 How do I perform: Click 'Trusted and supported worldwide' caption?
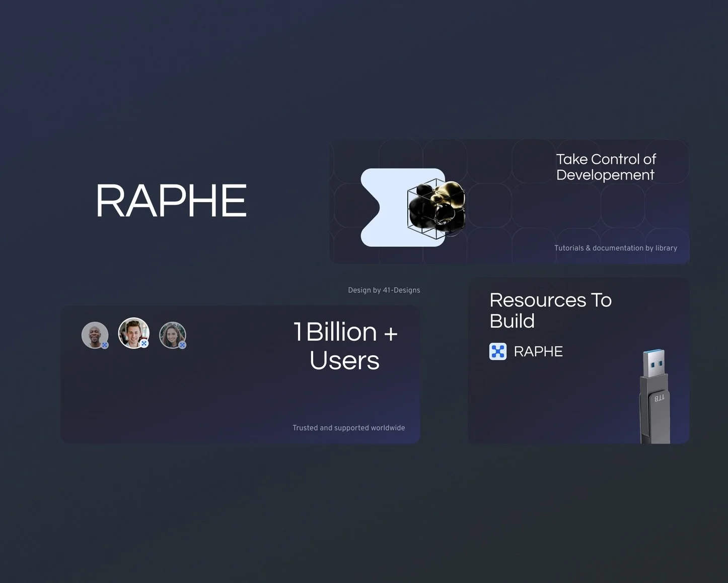point(349,428)
